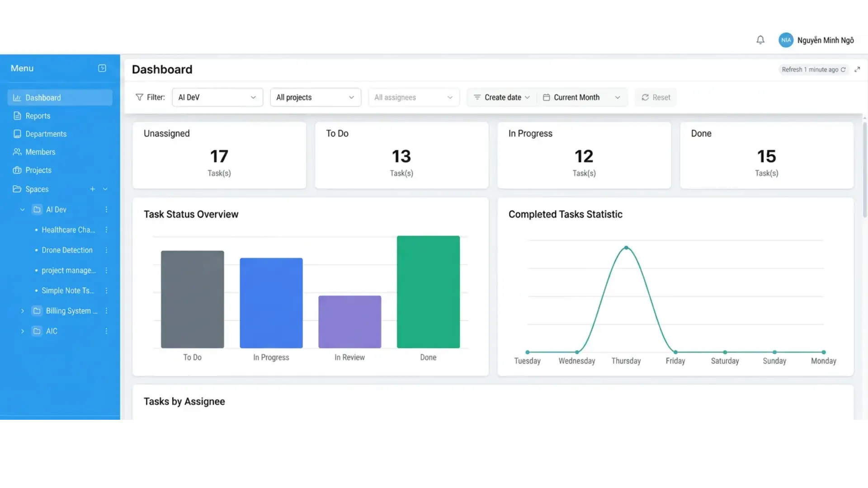
Task: Click the purple In Review bar
Action: click(350, 322)
